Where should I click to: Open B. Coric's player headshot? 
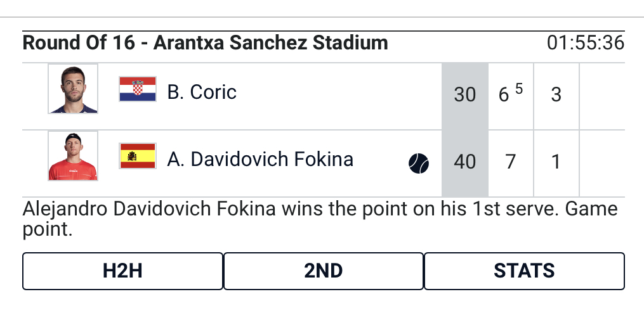pos(73,89)
